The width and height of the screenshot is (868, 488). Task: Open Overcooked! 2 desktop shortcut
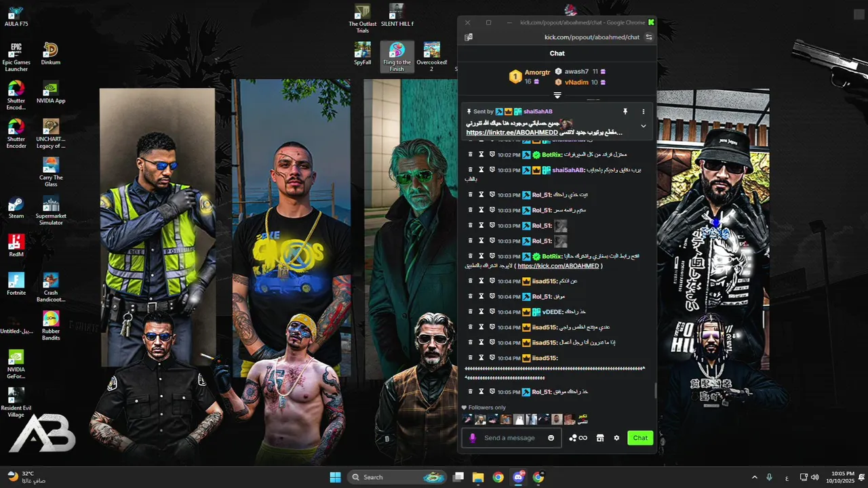[x=432, y=57]
